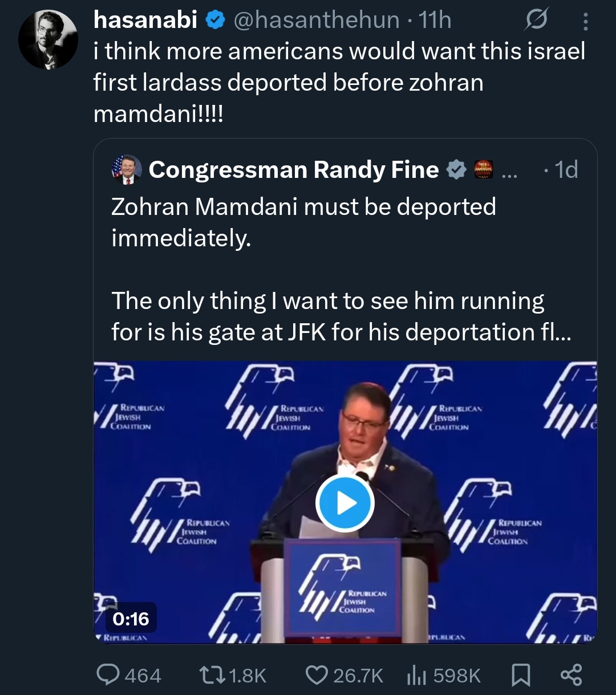Like the hasanabi tweet with the heart
Screen dimensions: 616x695
point(317,675)
